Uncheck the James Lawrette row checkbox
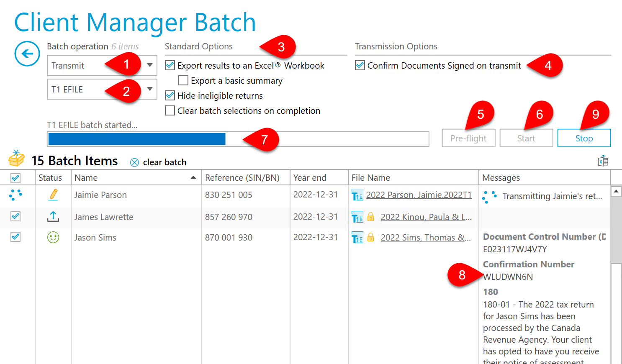This screenshot has height=364, width=622. 15,216
